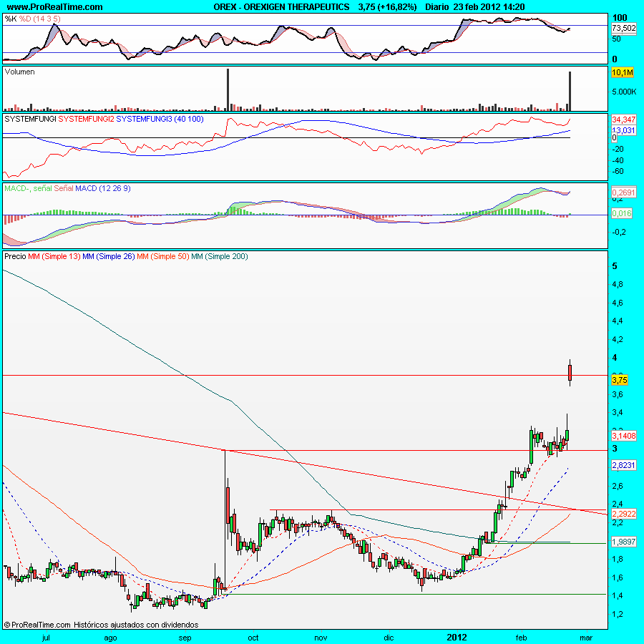
Task: Click the -0,2 MACD axis label
Action: tap(619, 232)
